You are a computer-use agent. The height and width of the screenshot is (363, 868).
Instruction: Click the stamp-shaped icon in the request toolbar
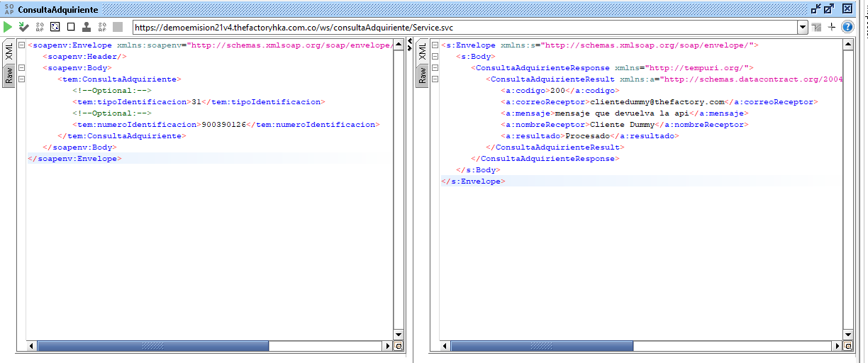pos(87,27)
